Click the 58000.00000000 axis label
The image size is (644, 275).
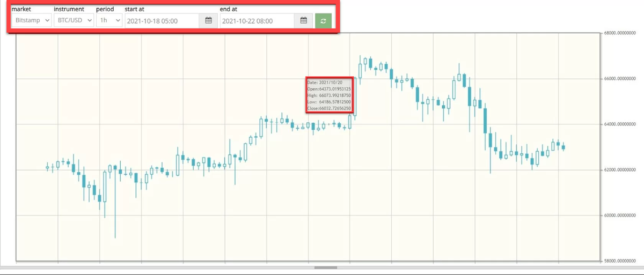coord(620,261)
